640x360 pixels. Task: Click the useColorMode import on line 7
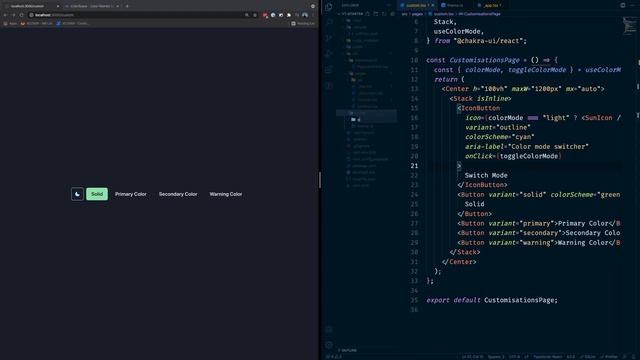pyautogui.click(x=458, y=31)
